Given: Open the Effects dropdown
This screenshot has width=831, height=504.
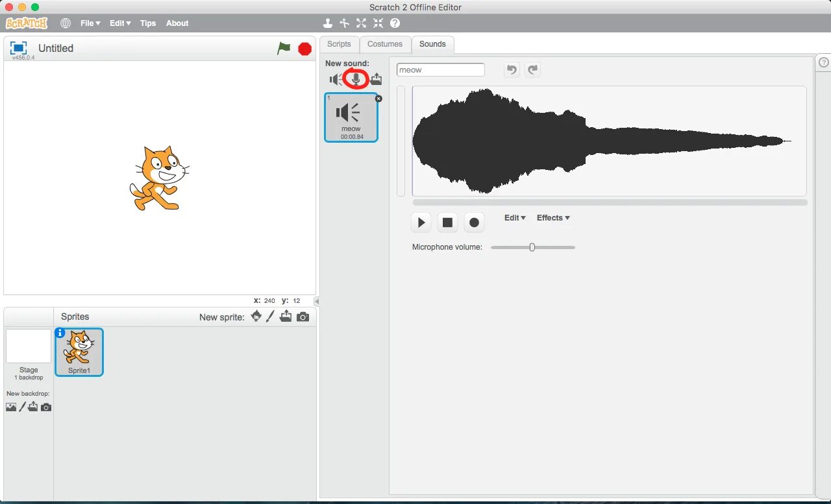Looking at the screenshot, I should (553, 218).
